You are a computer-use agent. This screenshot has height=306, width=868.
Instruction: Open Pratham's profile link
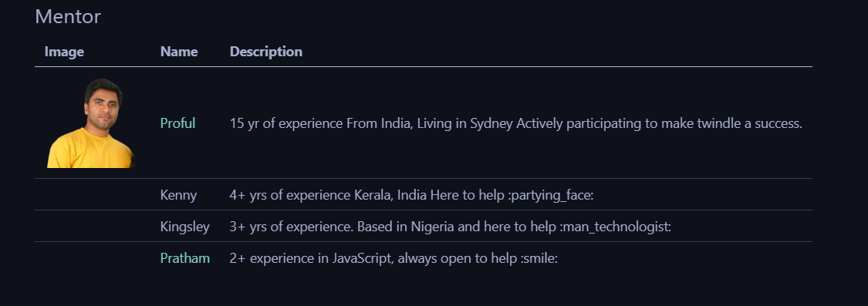click(185, 258)
